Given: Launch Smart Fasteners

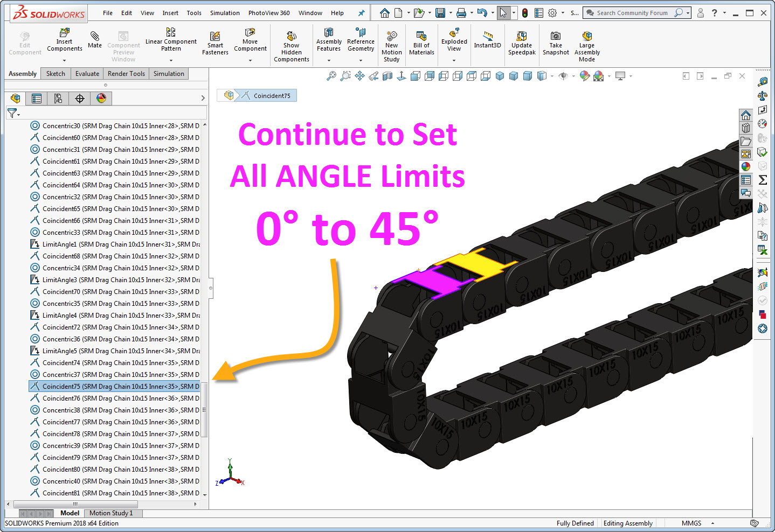Looking at the screenshot, I should 215,43.
